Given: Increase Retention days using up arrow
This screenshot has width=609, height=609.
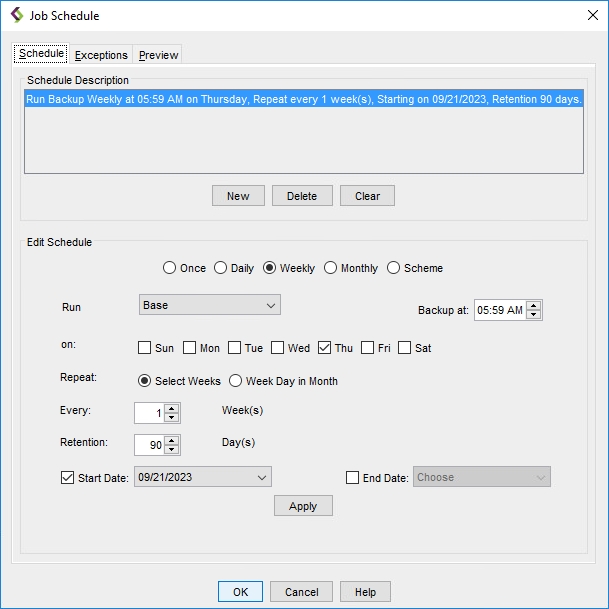Looking at the screenshot, I should click(x=172, y=440).
